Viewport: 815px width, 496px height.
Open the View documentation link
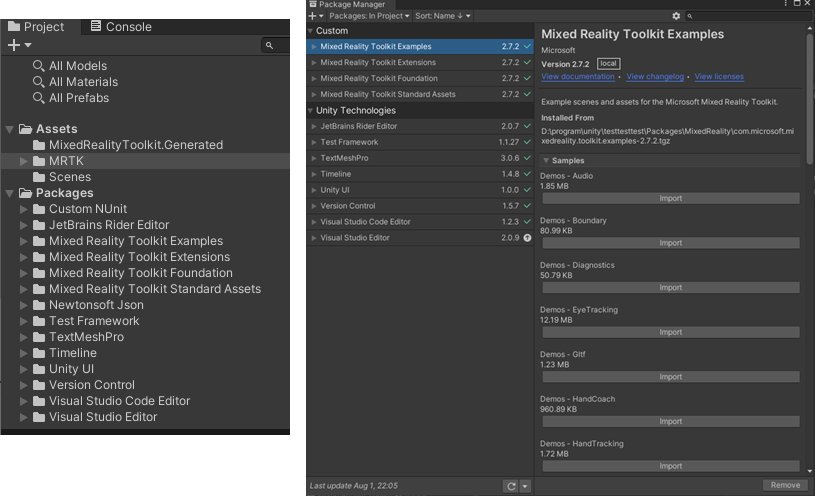tap(577, 76)
